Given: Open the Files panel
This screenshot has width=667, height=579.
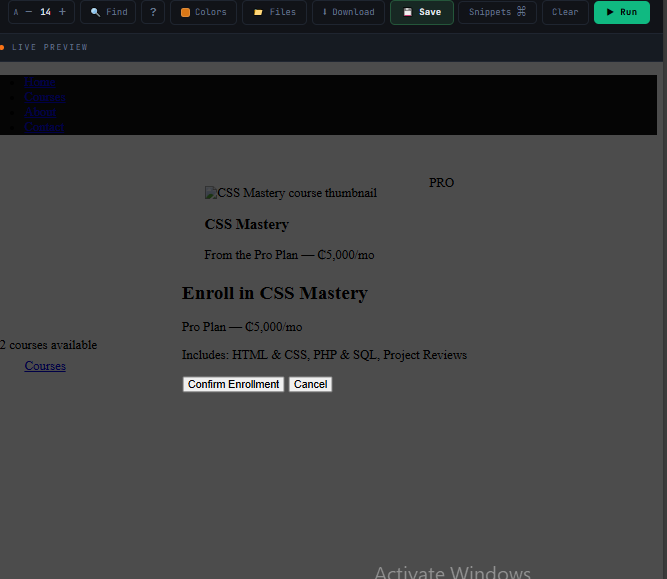Looking at the screenshot, I should pos(274,12).
